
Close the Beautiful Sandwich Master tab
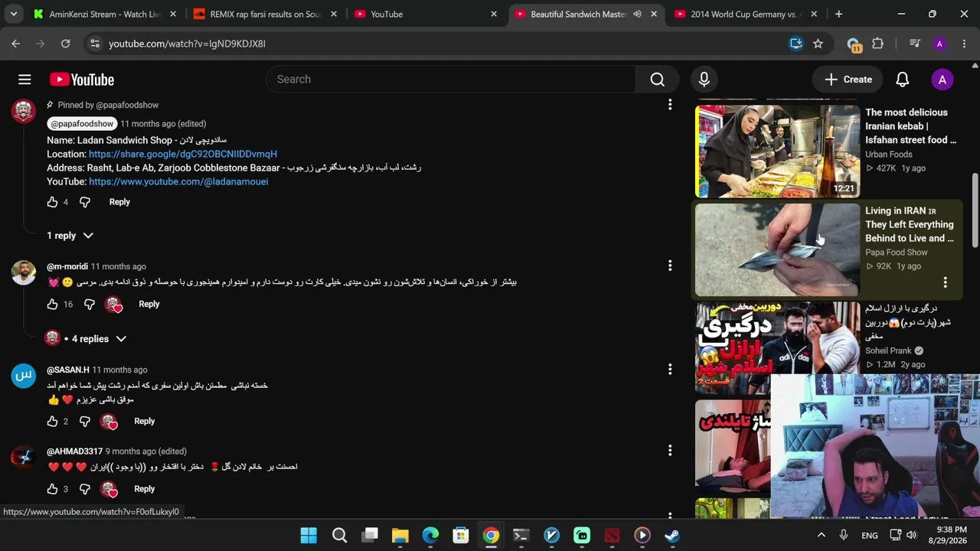654,14
